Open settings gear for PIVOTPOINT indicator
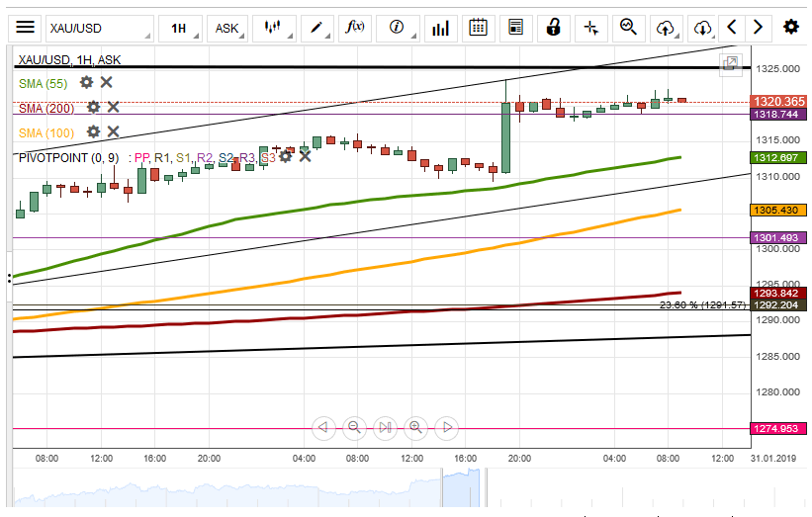This screenshot has width=812, height=517. coord(286,156)
